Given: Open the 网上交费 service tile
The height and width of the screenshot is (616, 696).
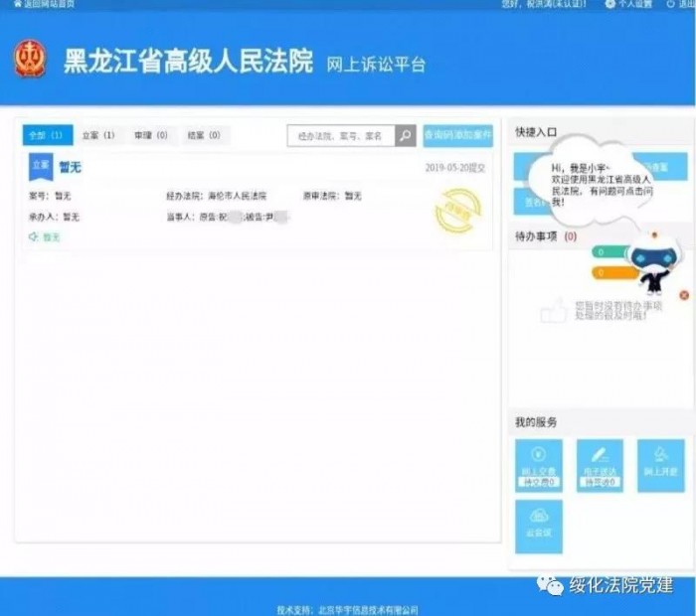Looking at the screenshot, I should point(539,466).
